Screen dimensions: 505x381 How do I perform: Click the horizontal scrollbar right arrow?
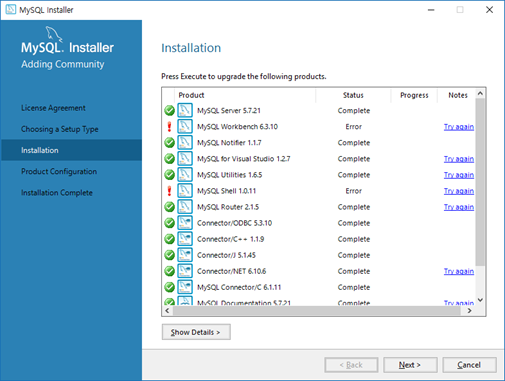pos(469,311)
